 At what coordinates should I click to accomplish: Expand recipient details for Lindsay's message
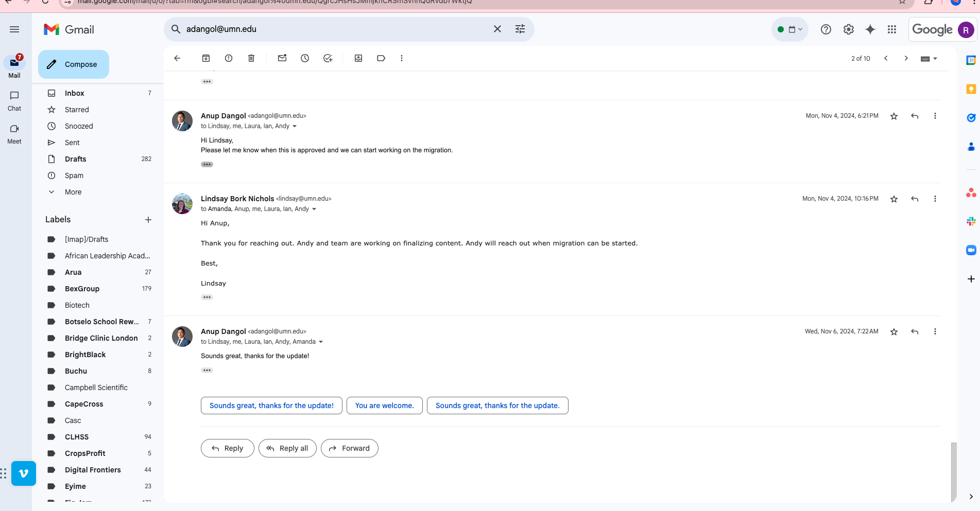coord(314,209)
